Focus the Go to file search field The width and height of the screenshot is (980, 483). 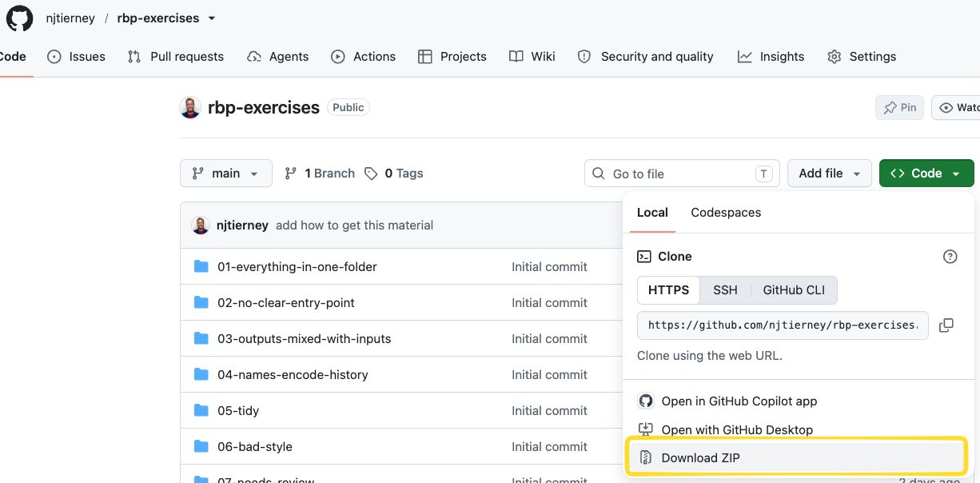coord(682,174)
